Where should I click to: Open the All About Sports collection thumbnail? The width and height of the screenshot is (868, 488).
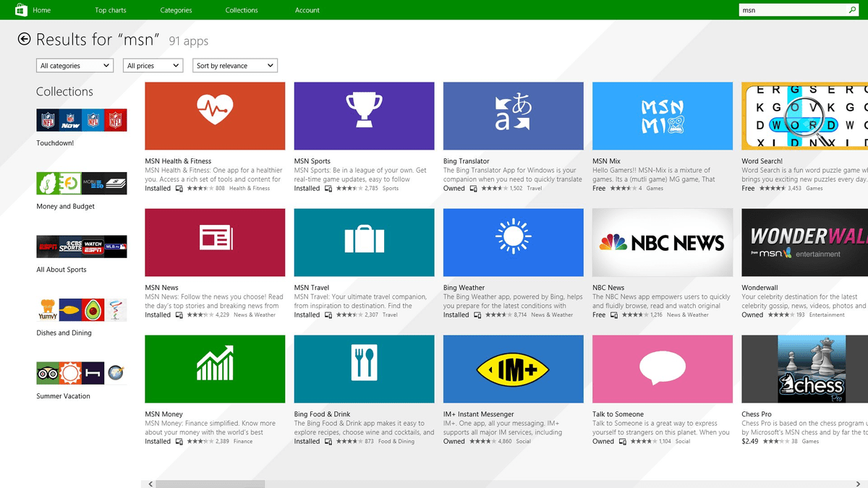(82, 247)
